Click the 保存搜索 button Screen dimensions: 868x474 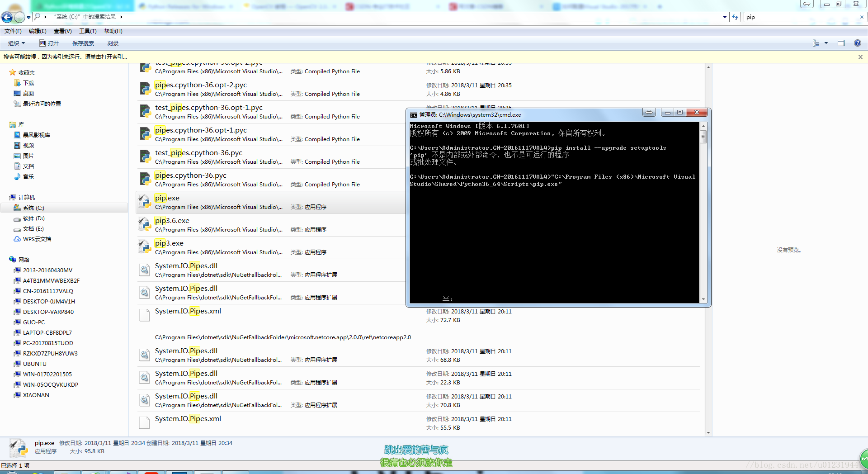[x=83, y=43]
